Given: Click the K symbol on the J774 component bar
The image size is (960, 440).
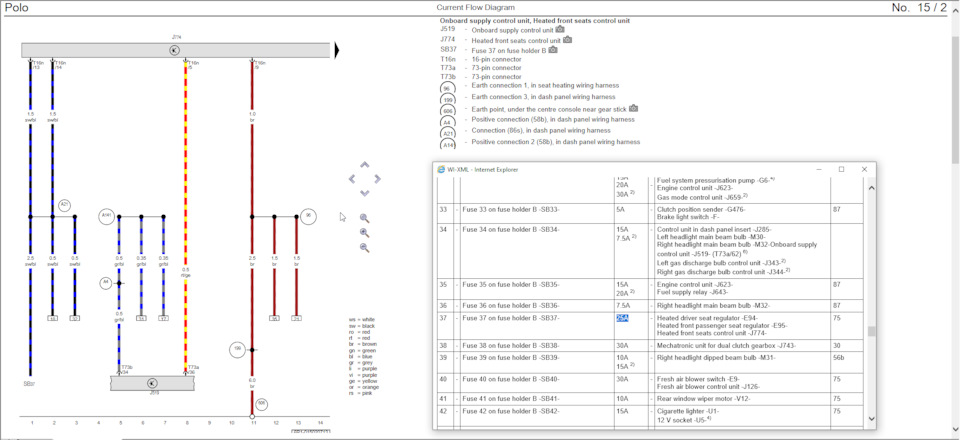Looking at the screenshot, I should click(x=174, y=50).
